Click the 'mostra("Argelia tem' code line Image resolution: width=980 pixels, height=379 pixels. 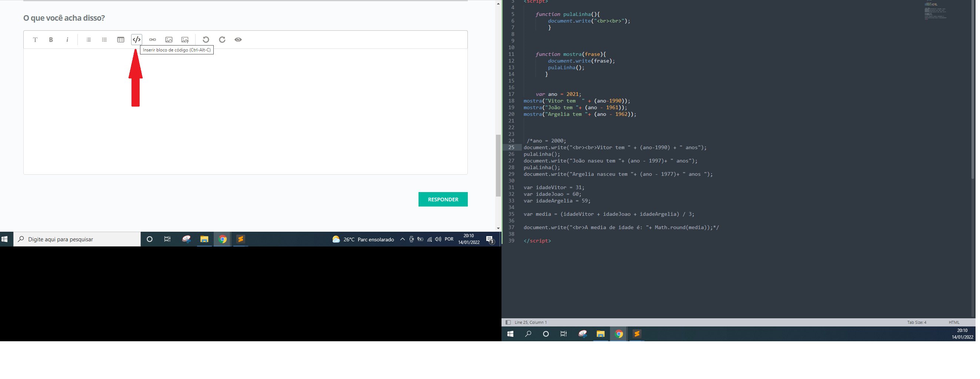point(580,114)
